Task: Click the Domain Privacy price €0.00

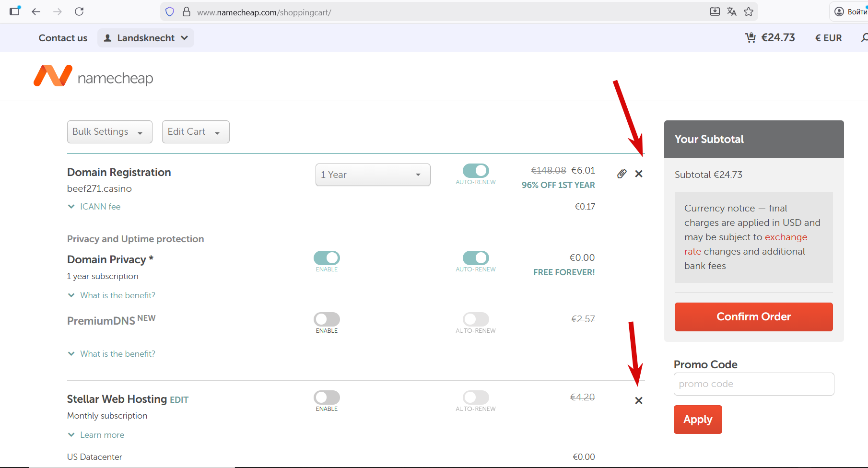Action: 582,257
